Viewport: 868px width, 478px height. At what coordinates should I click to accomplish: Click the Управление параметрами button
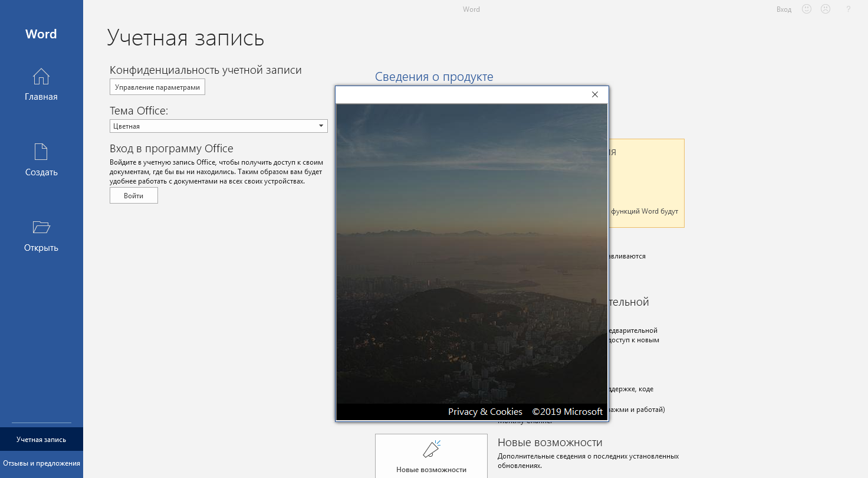157,87
